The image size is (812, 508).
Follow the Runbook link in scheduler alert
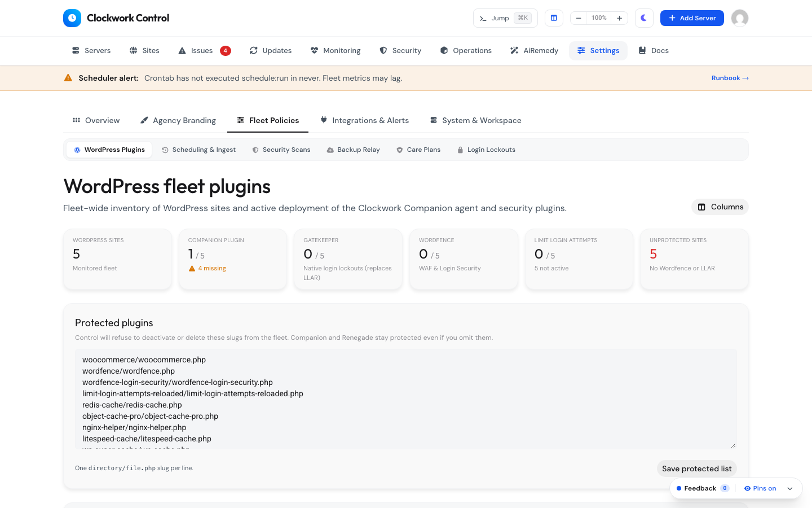(x=730, y=78)
